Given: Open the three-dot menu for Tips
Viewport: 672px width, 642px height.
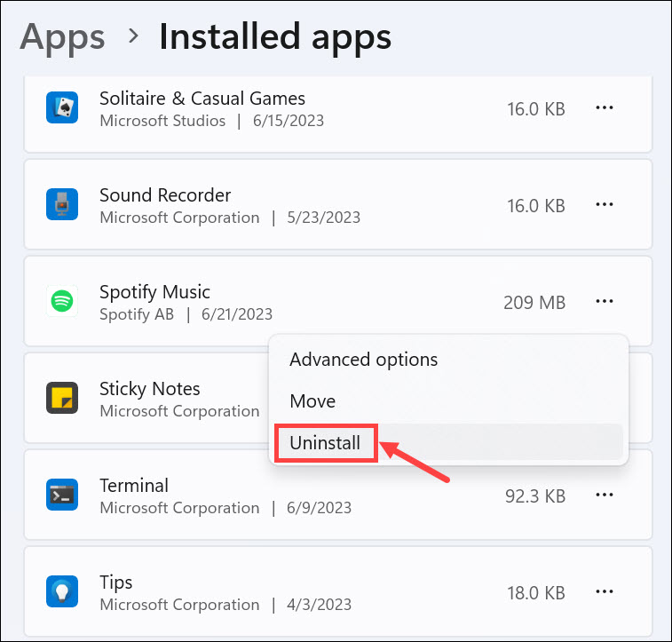Looking at the screenshot, I should pyautogui.click(x=605, y=592).
